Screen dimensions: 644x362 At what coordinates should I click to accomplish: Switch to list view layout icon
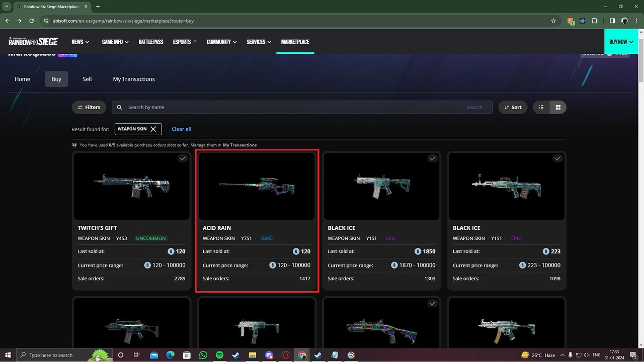[x=541, y=107]
